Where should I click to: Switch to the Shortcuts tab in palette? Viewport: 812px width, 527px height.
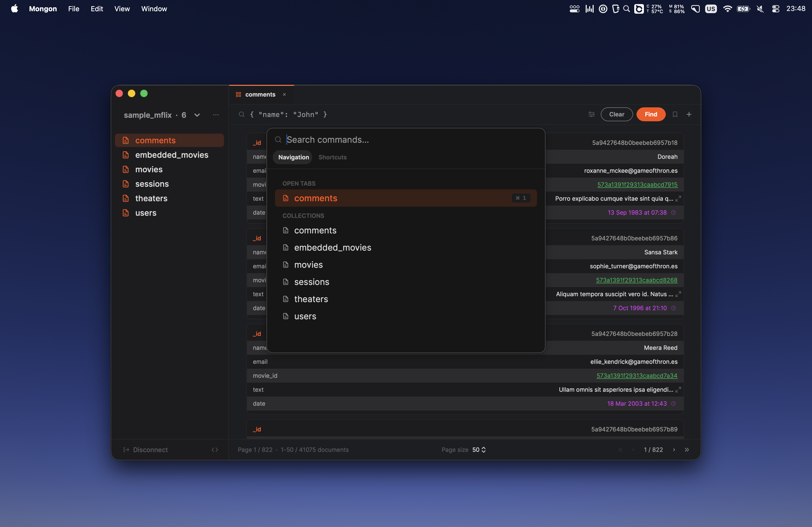tap(332, 157)
